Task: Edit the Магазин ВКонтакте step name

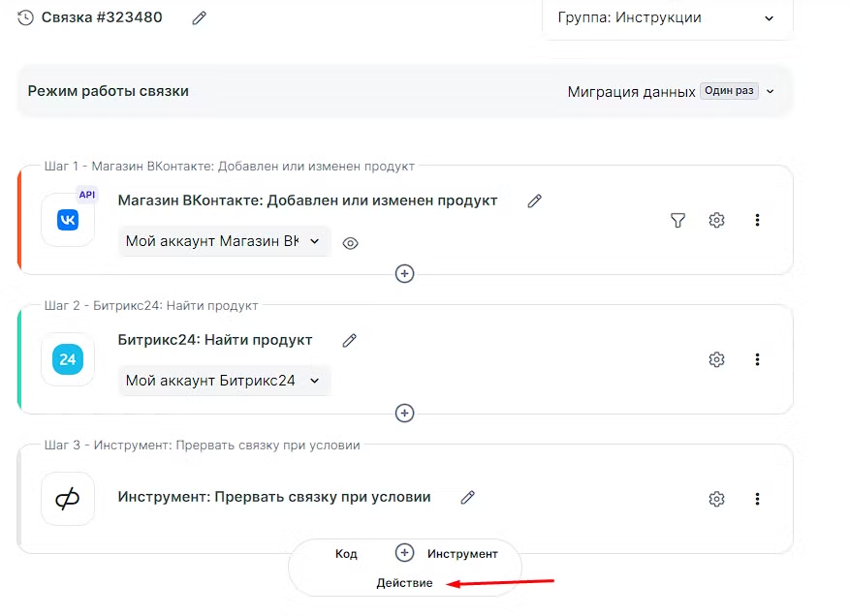Action: click(x=534, y=201)
